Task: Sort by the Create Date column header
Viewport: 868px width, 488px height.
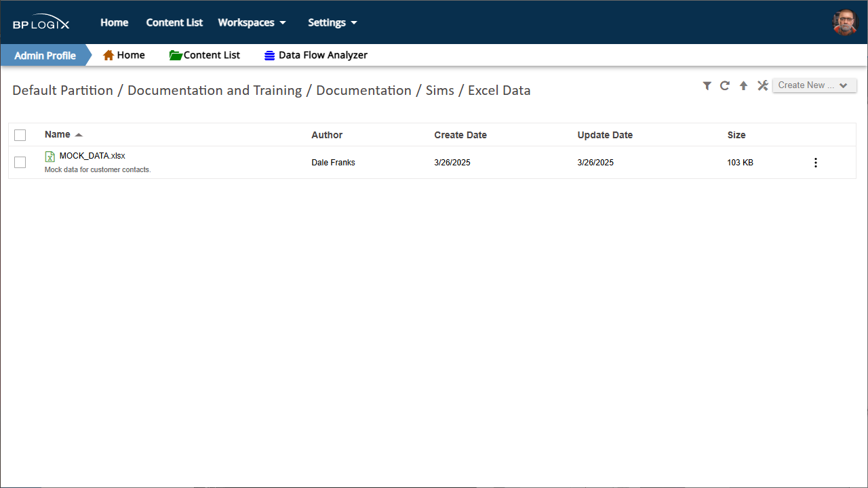Action: pyautogui.click(x=460, y=135)
